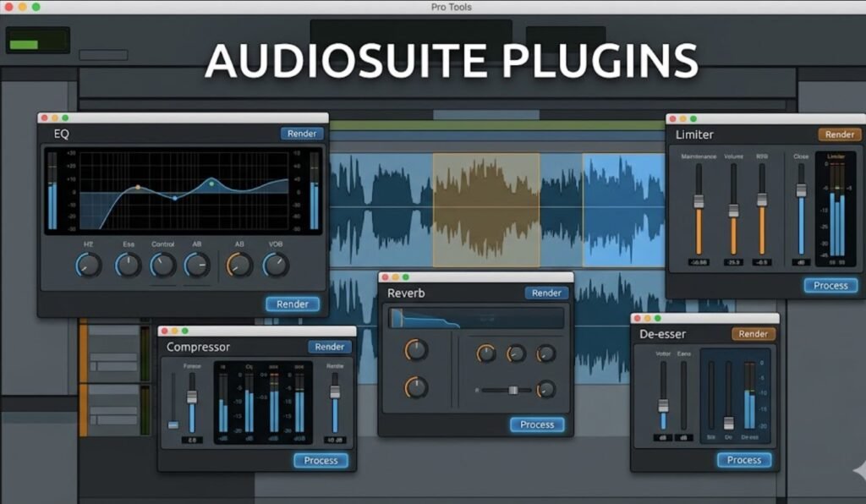866x504 pixels.
Task: Click the orange selected region of the waveform
Action: 486,210
